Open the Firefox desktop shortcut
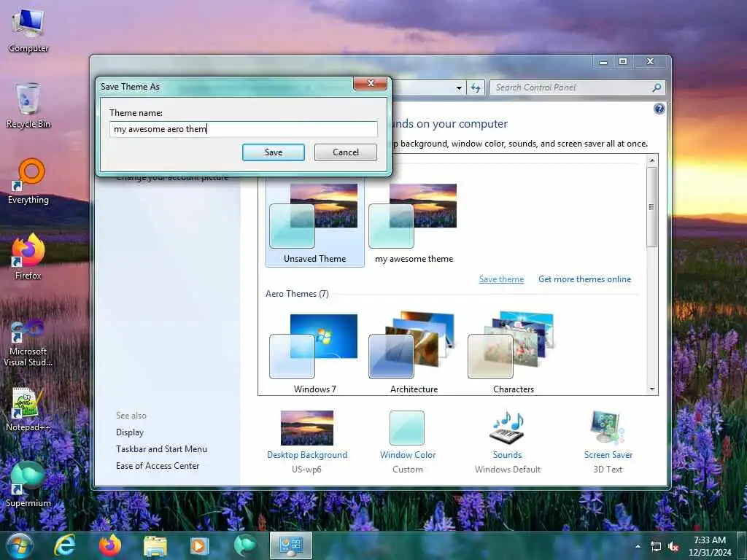 pyautogui.click(x=28, y=257)
